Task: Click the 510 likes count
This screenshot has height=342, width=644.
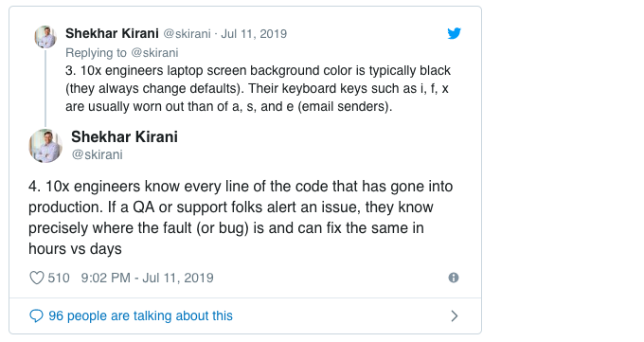Action: click(x=59, y=278)
